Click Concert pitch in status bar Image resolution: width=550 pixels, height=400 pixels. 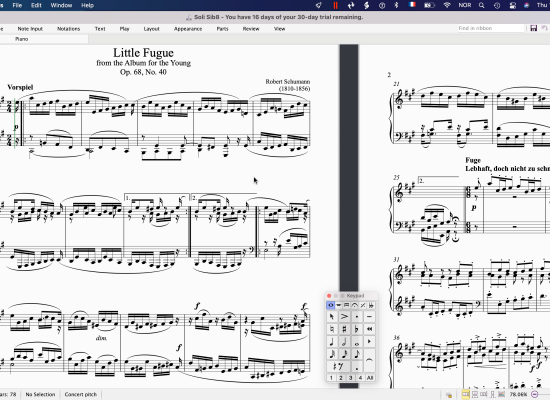click(x=81, y=394)
